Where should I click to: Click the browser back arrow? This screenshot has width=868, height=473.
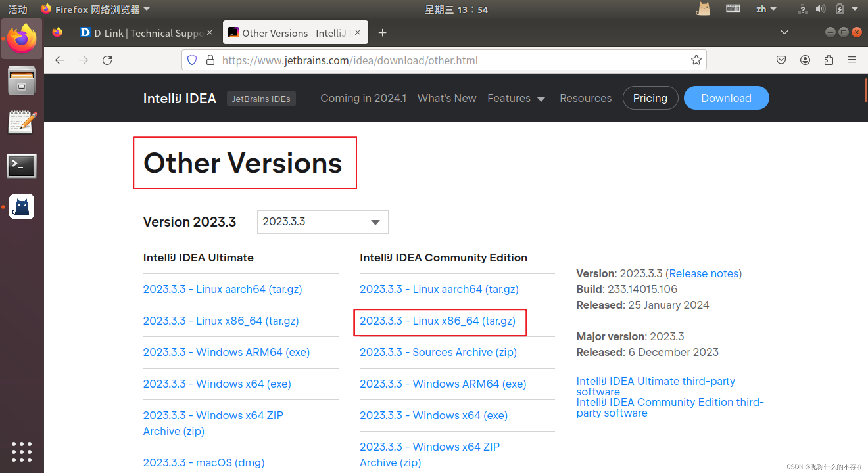60,60
